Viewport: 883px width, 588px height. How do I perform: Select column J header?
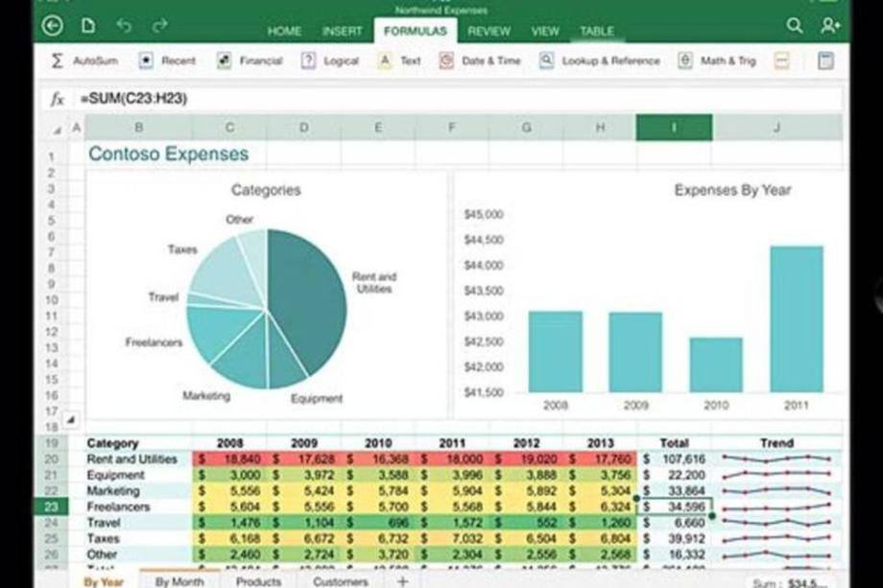tap(777, 128)
